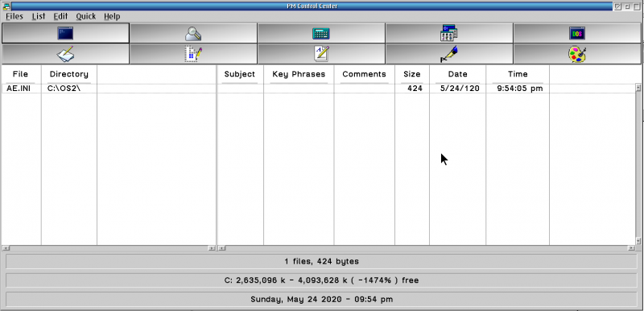Open the icon editor with dotted grid
Viewport: 644px width, 311px height.
[193, 54]
